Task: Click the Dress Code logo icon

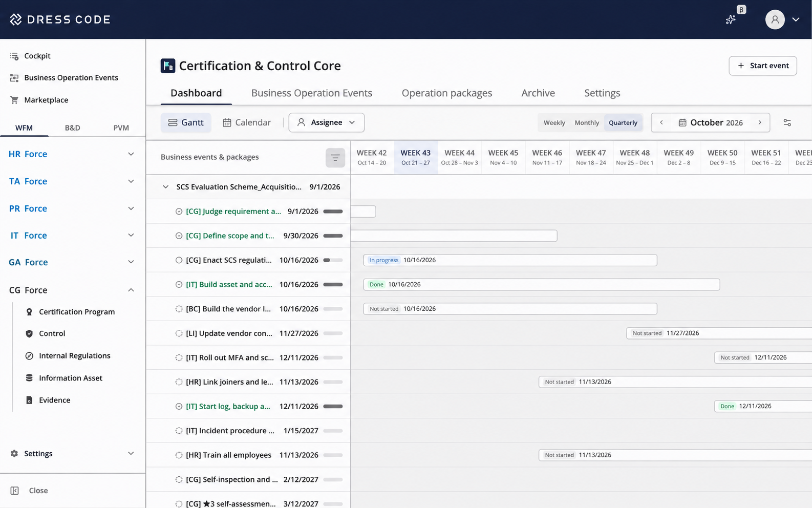Action: (x=16, y=19)
